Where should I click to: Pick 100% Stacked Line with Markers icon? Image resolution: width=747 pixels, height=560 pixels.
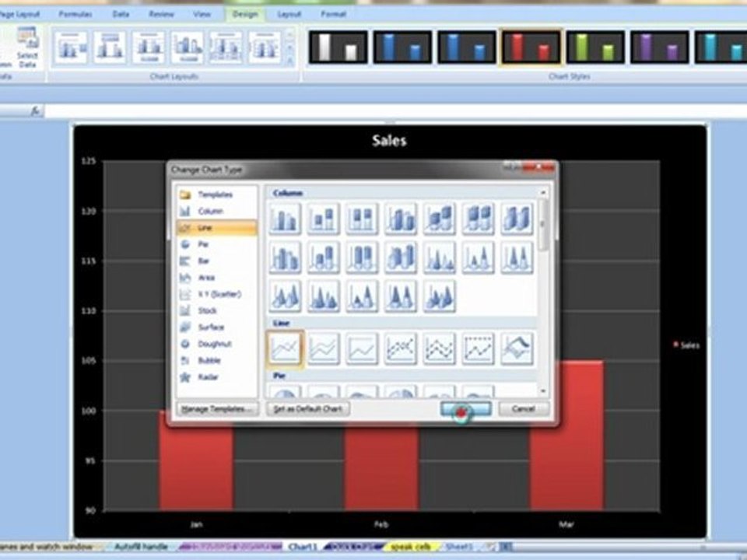coord(478,348)
